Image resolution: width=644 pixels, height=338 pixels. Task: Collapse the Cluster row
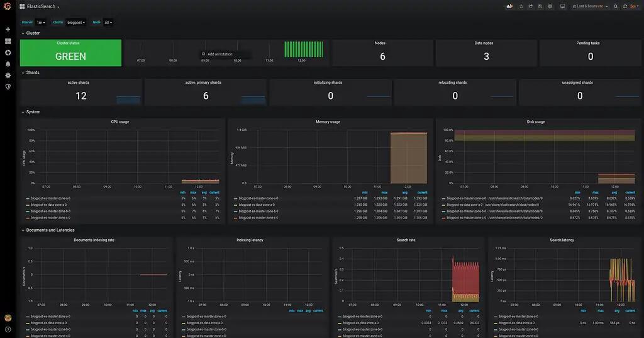31,33
